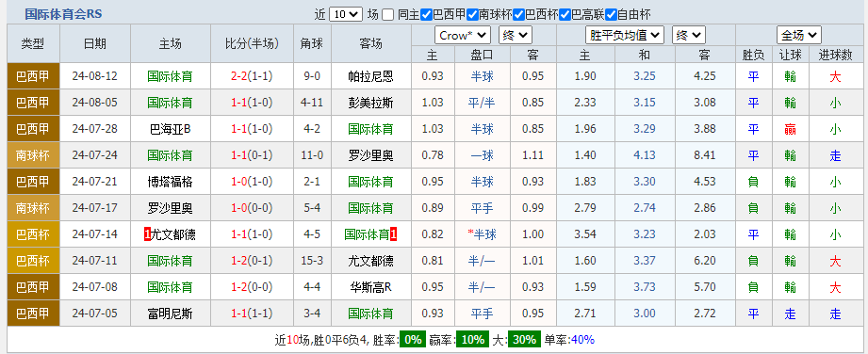Click home team 巴海亚B
This screenshot has height=354, width=868.
pos(170,129)
